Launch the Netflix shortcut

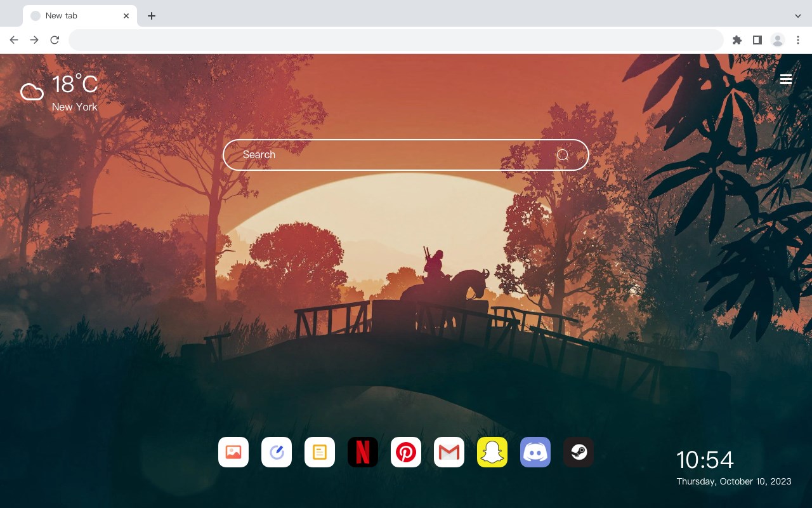pyautogui.click(x=363, y=452)
